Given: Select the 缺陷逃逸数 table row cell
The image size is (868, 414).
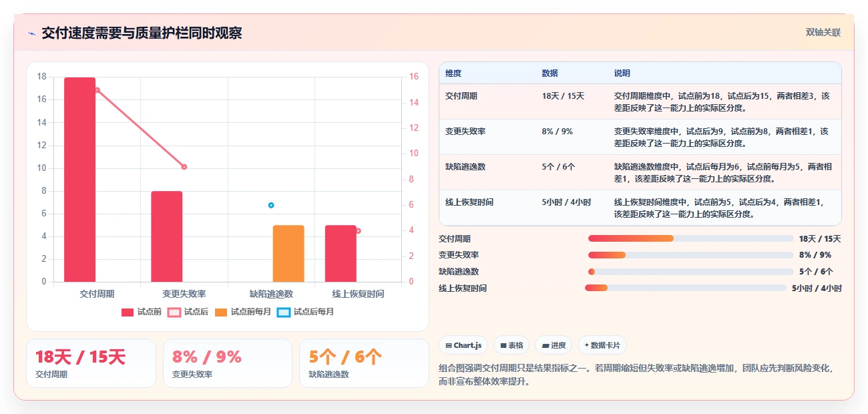Looking at the screenshot, I should click(487, 172).
